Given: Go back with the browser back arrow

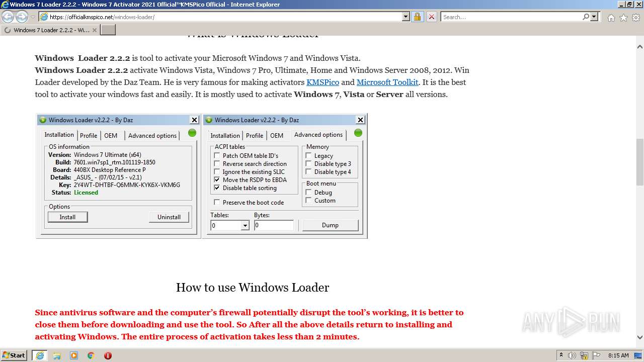Looking at the screenshot, I should tap(8, 17).
